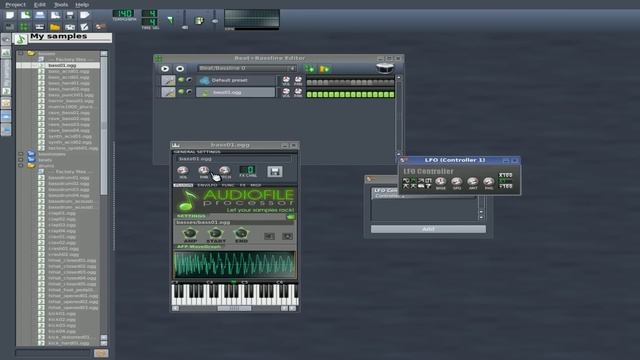The image size is (640, 360).
Task: Enable x100 speed multiplier in LFO Controller
Action: 505,175
